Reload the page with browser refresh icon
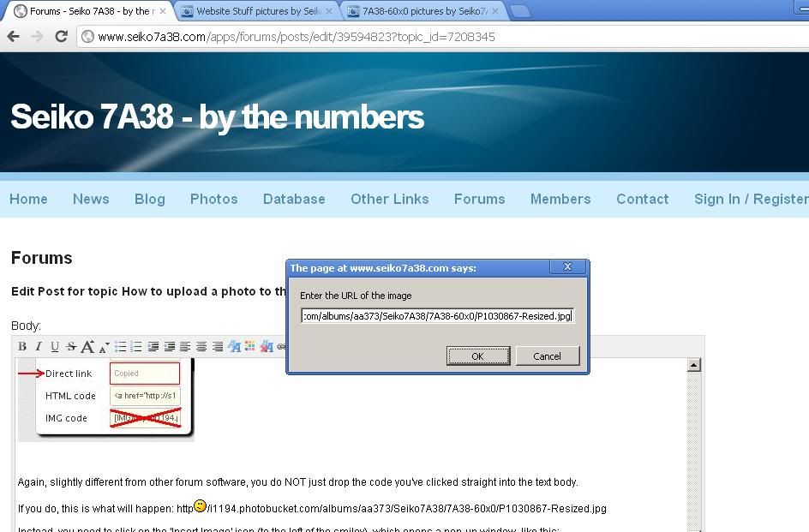Screen dimensions: 809x532 61,37
